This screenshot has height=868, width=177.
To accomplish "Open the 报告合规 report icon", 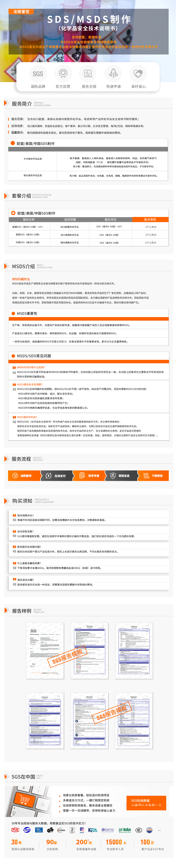I will [88, 74].
